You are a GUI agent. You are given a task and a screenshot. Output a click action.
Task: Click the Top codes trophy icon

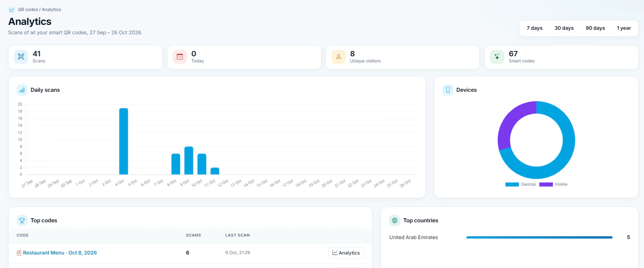(x=22, y=220)
